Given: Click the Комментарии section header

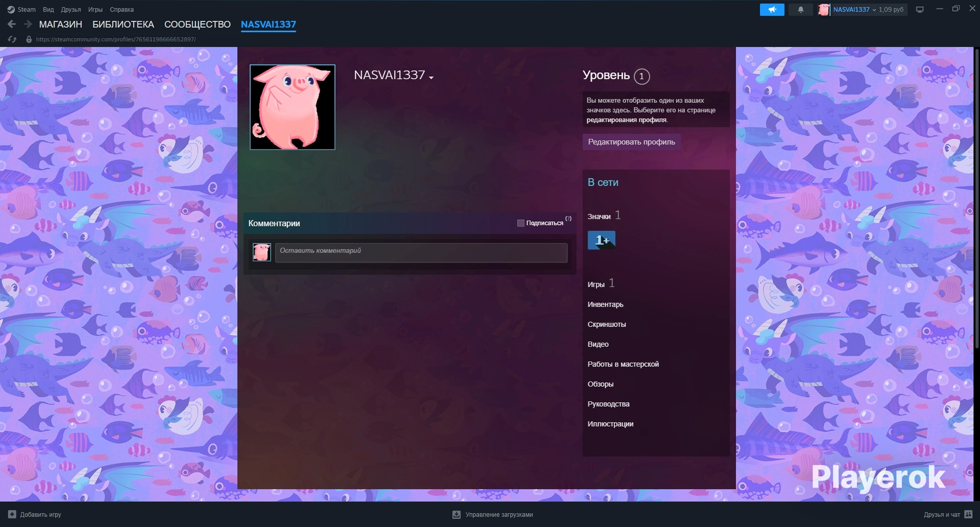Looking at the screenshot, I should tap(274, 223).
